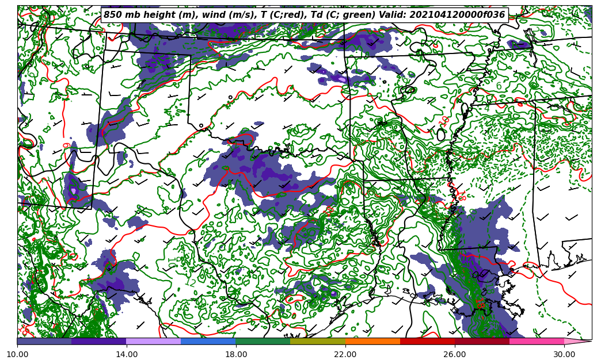Click the slate-blue colorbar segment starting at 10.00
597x364 pixels.
pos(44,341)
